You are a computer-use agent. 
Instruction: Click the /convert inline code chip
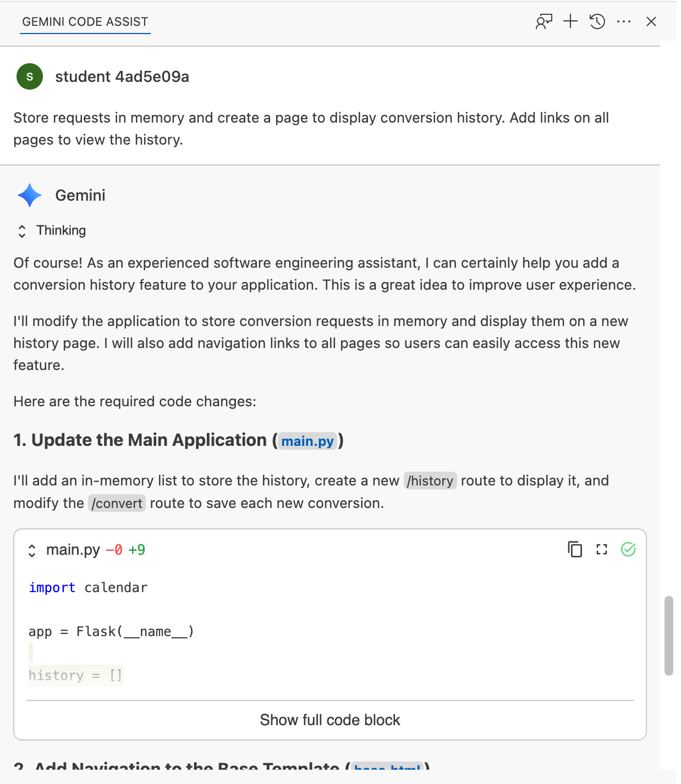(x=117, y=504)
